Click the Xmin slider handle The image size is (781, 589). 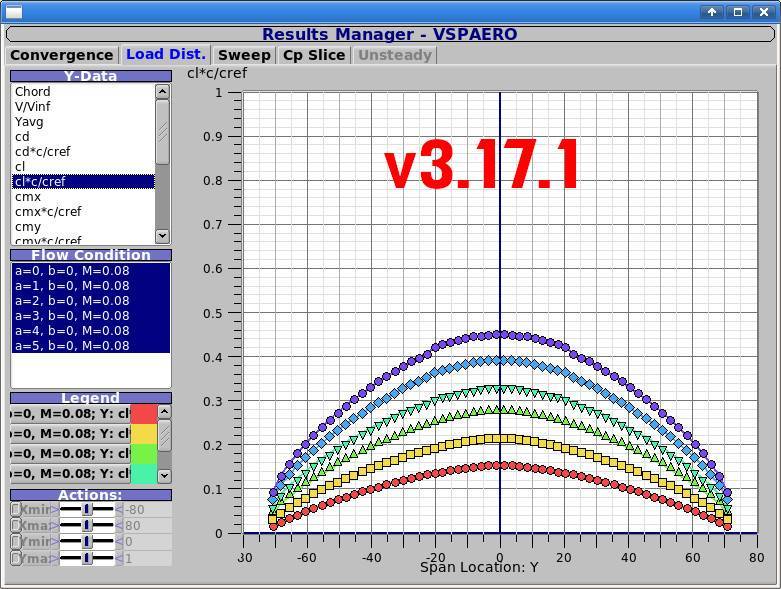[x=87, y=509]
